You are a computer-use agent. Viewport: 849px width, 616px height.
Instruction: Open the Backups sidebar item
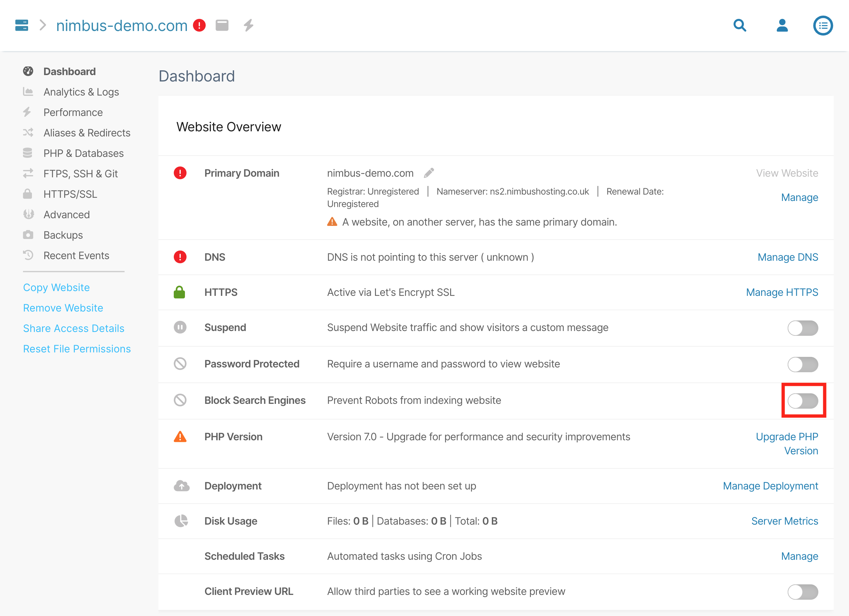(x=63, y=235)
